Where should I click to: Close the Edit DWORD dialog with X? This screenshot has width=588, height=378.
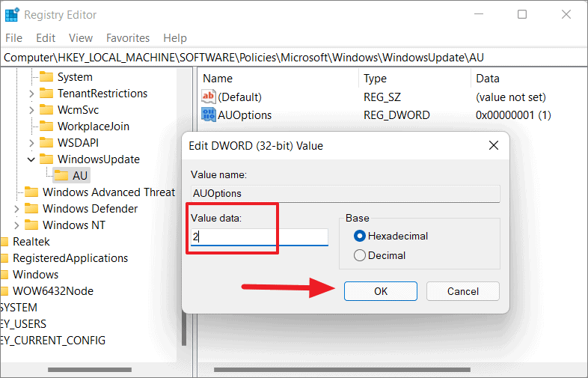point(494,145)
